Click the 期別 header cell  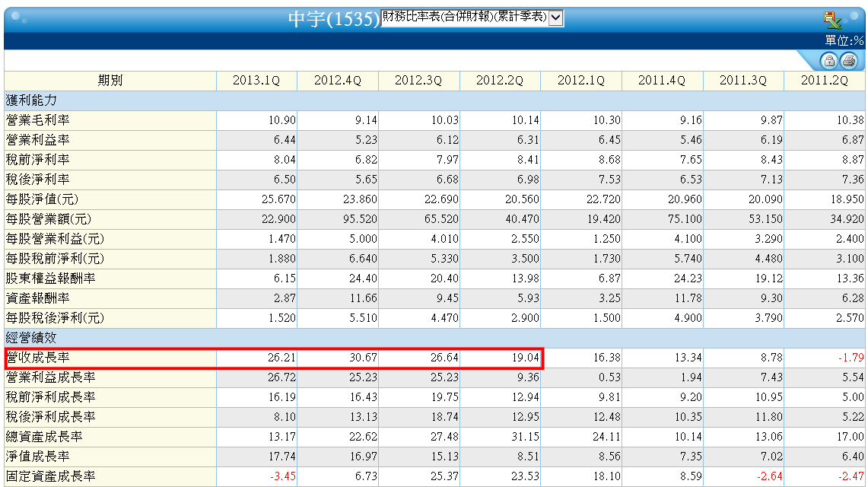(x=110, y=81)
